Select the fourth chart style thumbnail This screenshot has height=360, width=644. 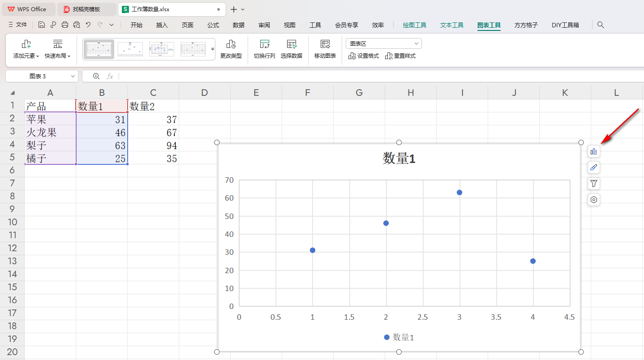(193, 49)
